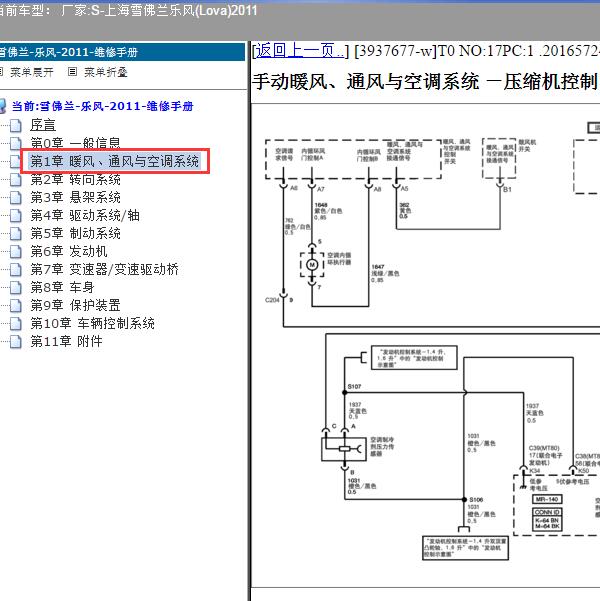600x601 pixels.
Task: Open the 序言 preface entry
Action: (x=43, y=125)
